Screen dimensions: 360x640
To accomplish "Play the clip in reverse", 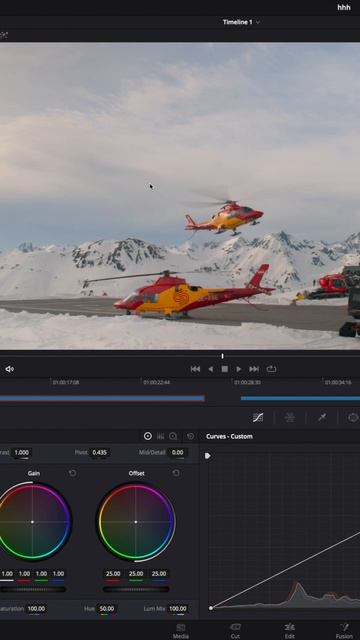I will [x=211, y=369].
